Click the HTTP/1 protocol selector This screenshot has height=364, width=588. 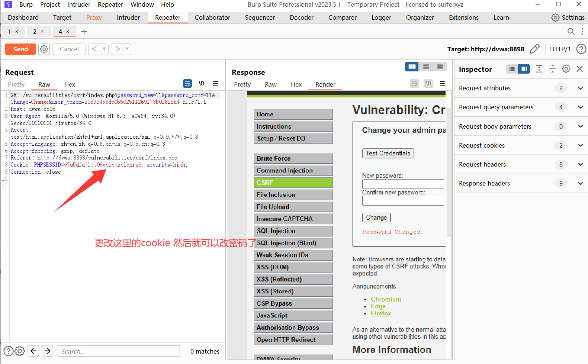[x=560, y=49]
